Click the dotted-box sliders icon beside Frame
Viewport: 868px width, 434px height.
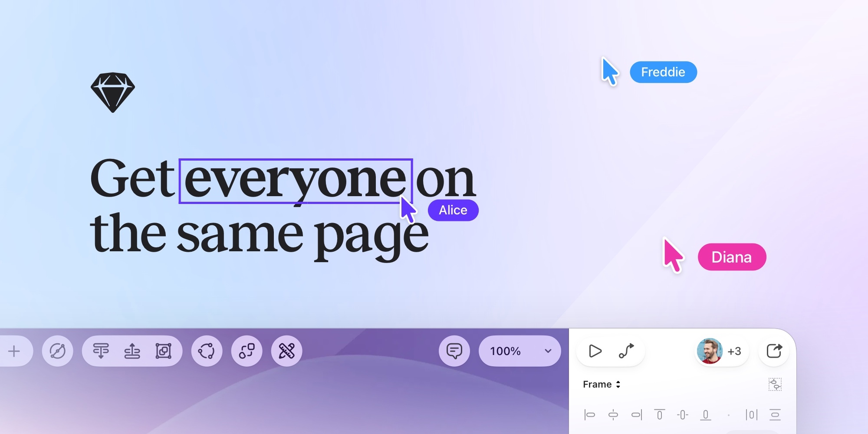coord(775,385)
